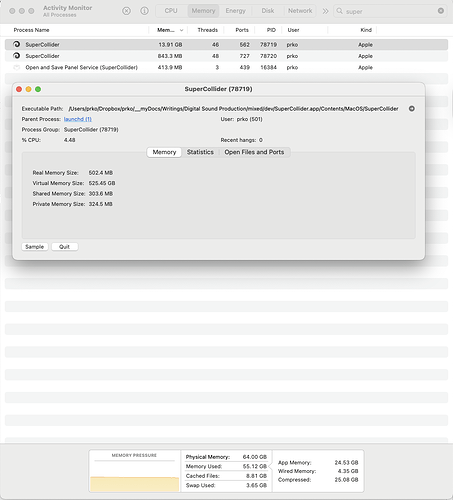The image size is (453, 500).
Task: Click the stop process icon in toolbar
Action: [126, 11]
